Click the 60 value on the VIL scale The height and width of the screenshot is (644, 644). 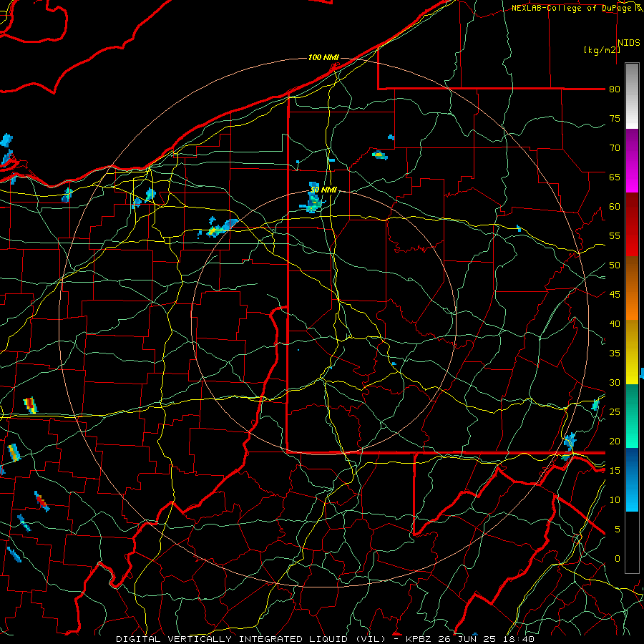(x=615, y=207)
